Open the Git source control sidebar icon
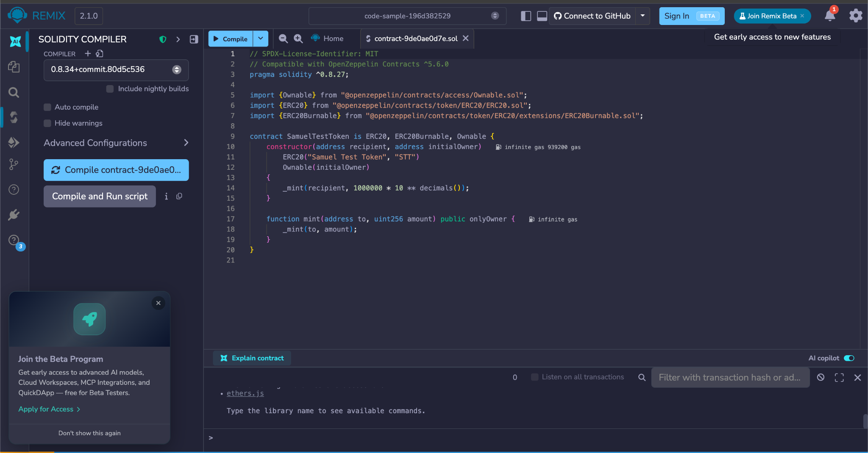This screenshot has width=868, height=453. pos(14,164)
